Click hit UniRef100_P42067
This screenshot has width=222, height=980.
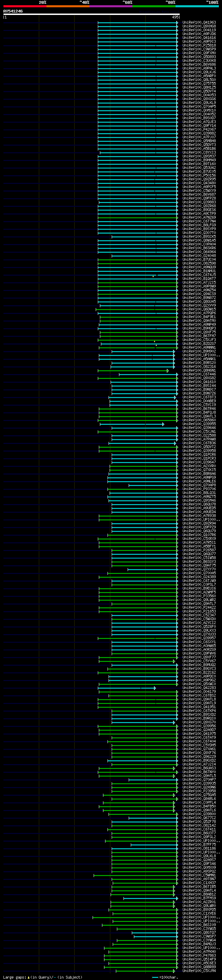(199, 129)
